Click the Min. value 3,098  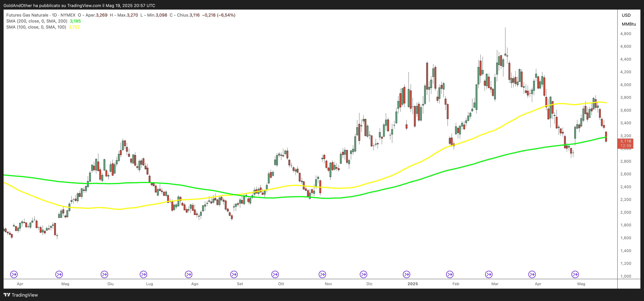point(162,15)
